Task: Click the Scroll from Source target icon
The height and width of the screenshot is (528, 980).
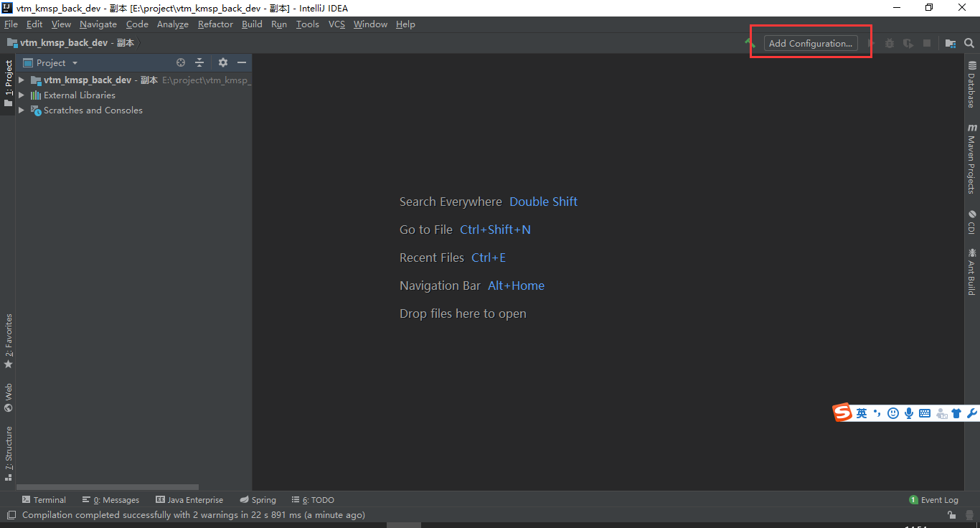Action: point(181,62)
